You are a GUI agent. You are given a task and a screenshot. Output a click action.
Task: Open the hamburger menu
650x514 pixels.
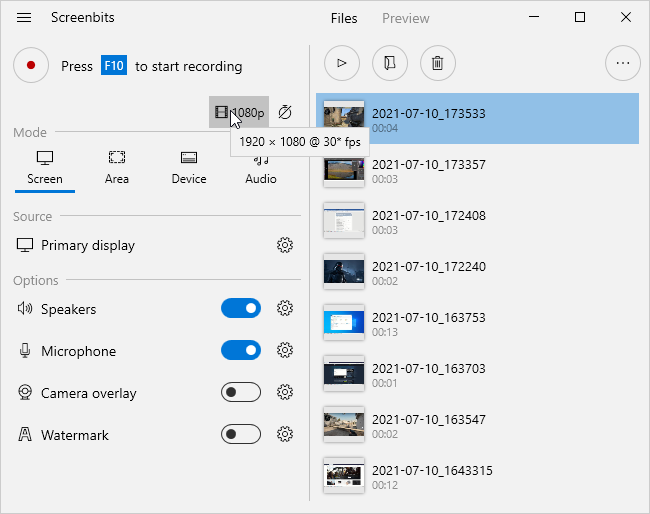point(24,17)
